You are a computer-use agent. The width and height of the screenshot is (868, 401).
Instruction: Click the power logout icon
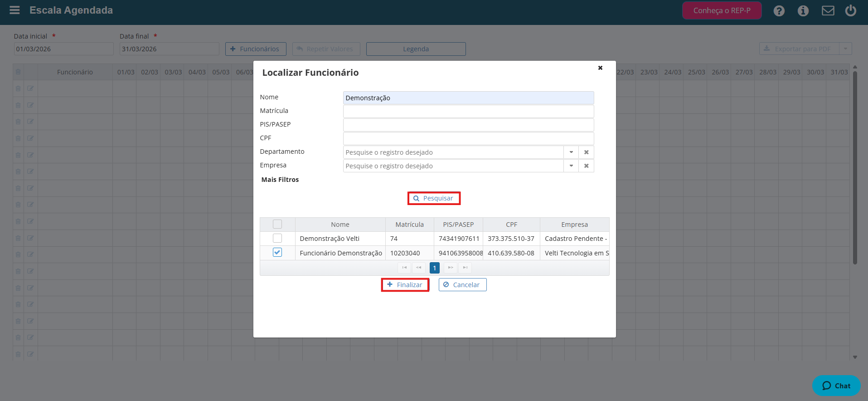(851, 10)
